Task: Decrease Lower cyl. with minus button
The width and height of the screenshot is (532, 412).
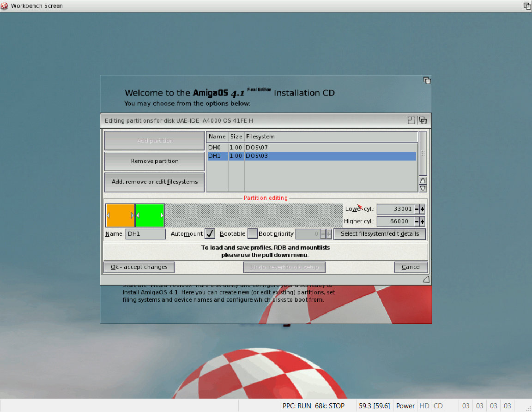Action: [x=417, y=209]
